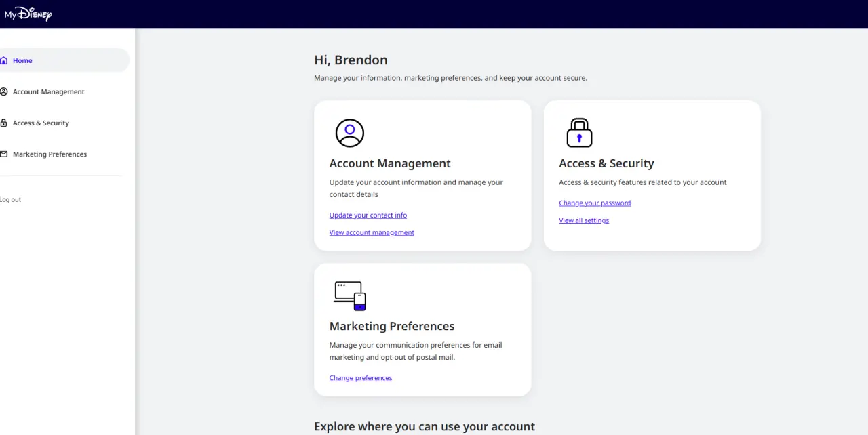This screenshot has width=868, height=435.
Task: Follow the Update your contact info link
Action: pyautogui.click(x=368, y=215)
